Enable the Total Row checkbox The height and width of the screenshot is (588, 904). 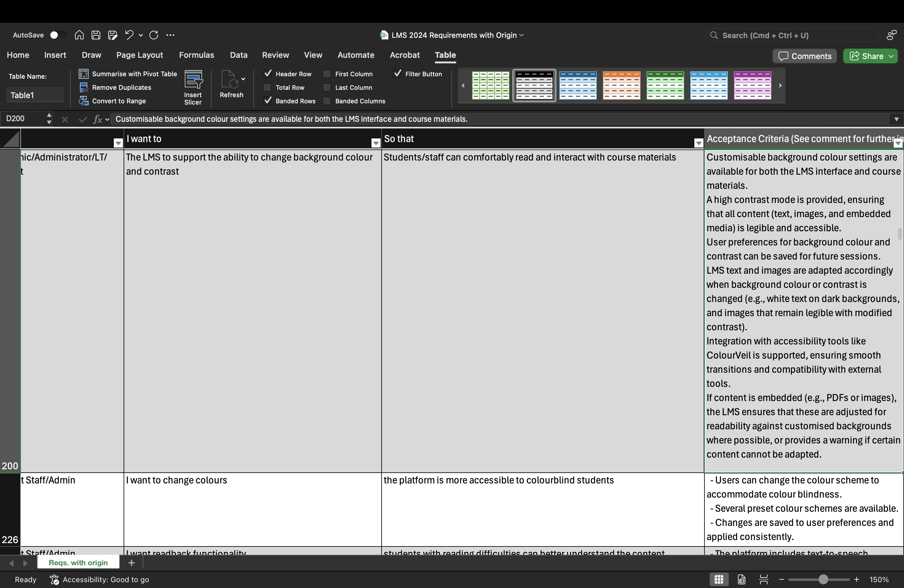pos(267,87)
